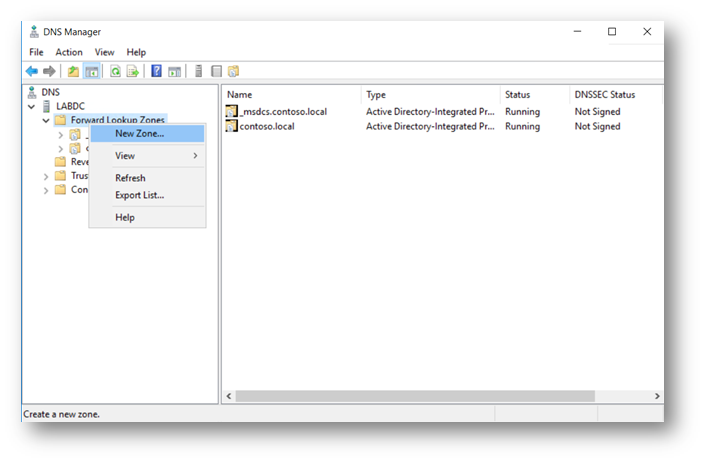706x464 pixels.
Task: Collapse the LABDC server node
Action: (31, 106)
